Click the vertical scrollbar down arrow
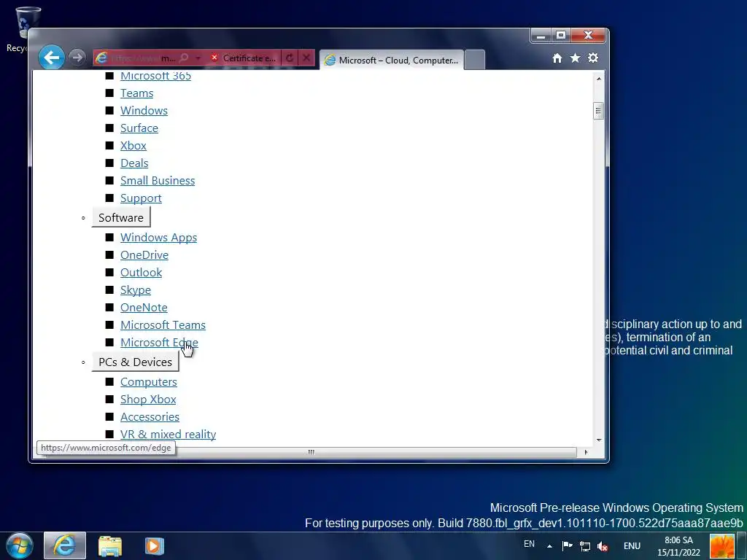 click(599, 440)
